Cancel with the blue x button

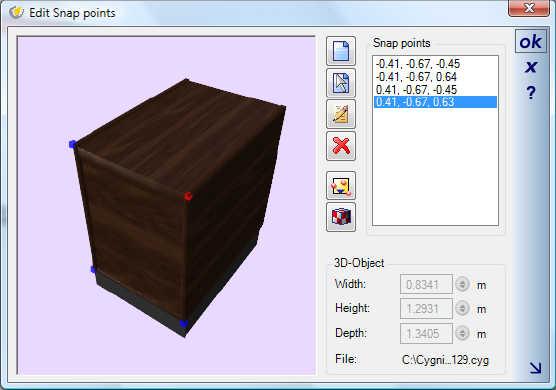(531, 67)
